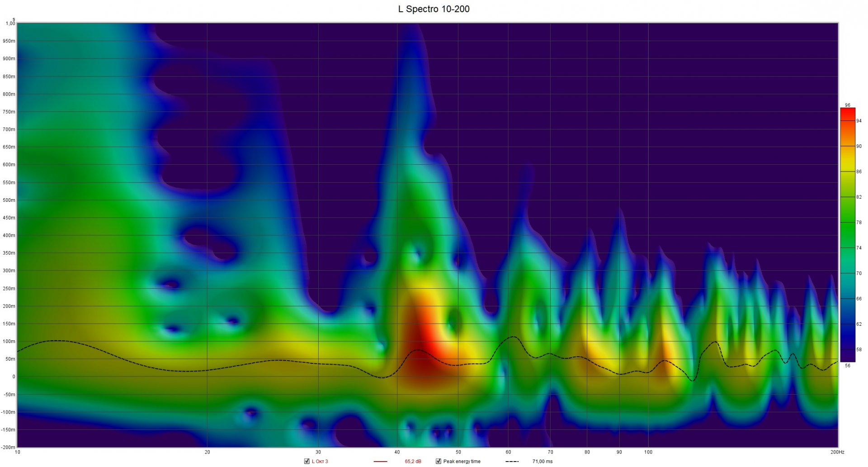Click the "65,2 dB" legend value
Image resolution: width=868 pixels, height=467 pixels.
[x=413, y=462]
